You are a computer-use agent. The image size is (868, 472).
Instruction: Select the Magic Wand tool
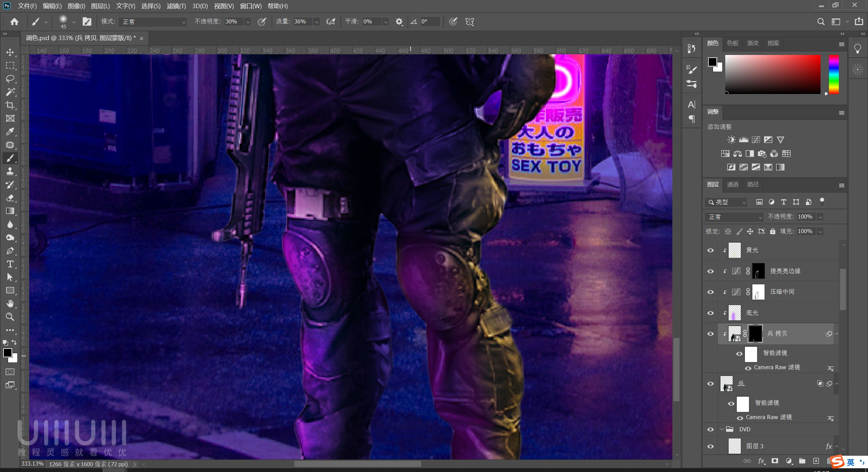tap(10, 92)
